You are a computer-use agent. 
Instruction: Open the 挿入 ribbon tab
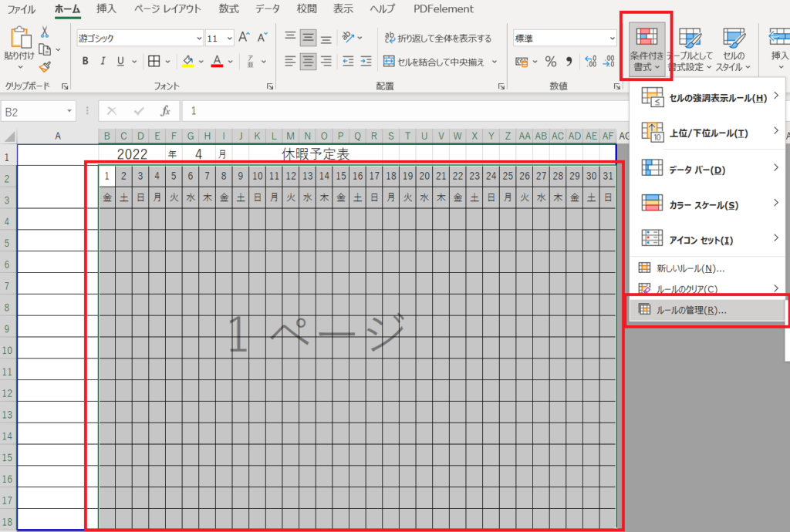pos(107,9)
